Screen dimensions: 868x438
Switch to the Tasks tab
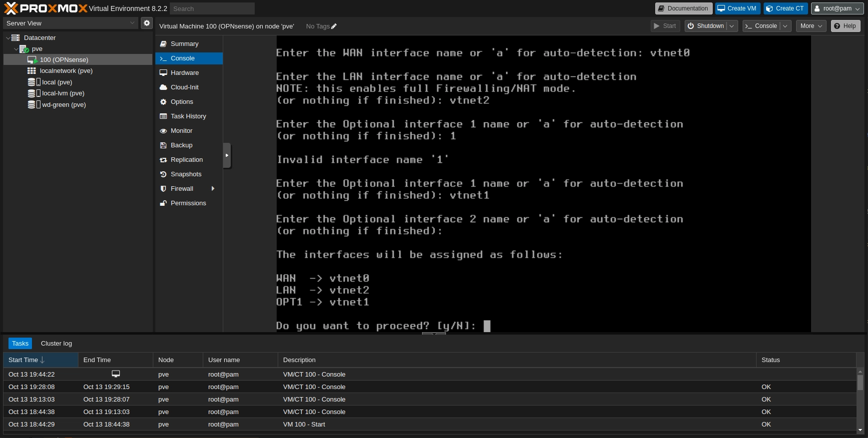point(20,344)
